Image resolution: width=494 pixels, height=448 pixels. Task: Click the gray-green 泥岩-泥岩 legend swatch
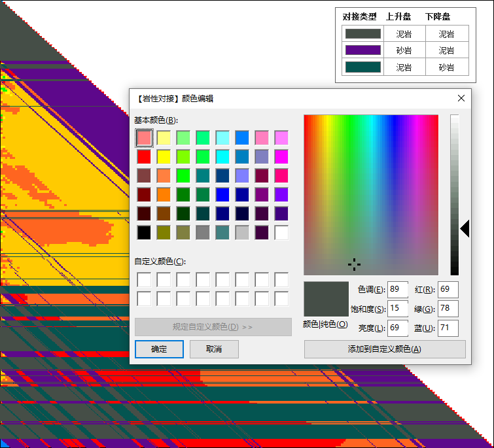363,34
